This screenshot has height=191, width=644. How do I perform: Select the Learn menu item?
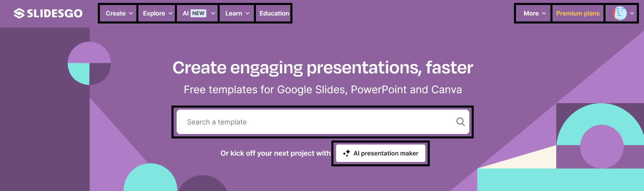234,13
